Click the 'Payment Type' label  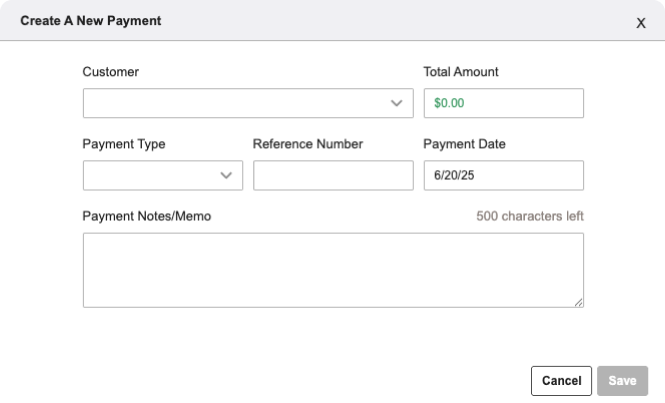[x=124, y=144]
